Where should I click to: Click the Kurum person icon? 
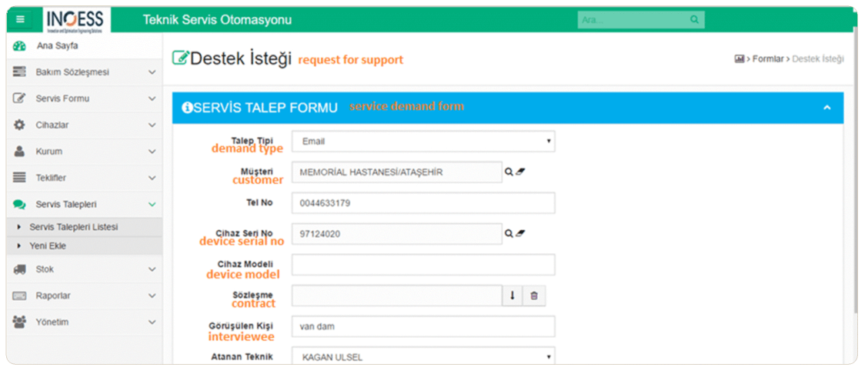pos(19,151)
